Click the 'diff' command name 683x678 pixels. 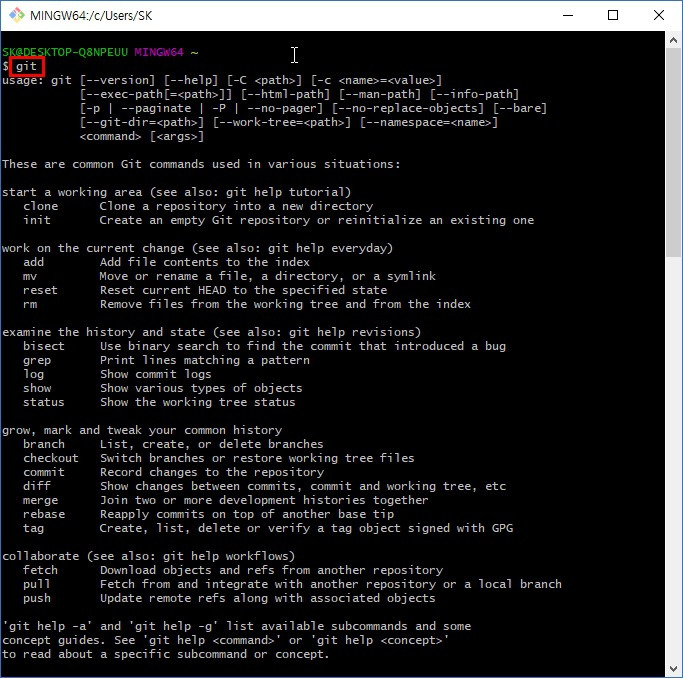pos(37,486)
